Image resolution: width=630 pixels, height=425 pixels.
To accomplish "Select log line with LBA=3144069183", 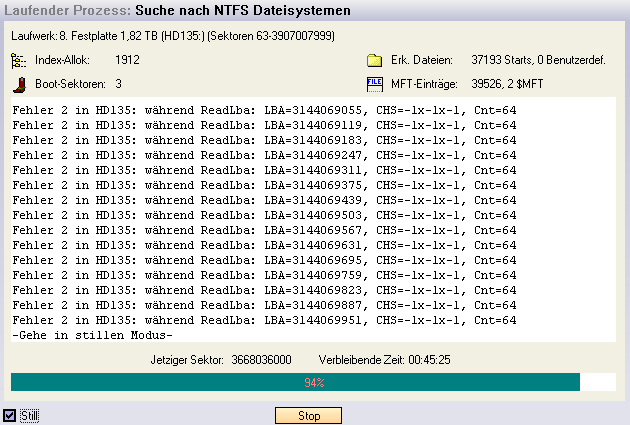I will pyautogui.click(x=264, y=140).
